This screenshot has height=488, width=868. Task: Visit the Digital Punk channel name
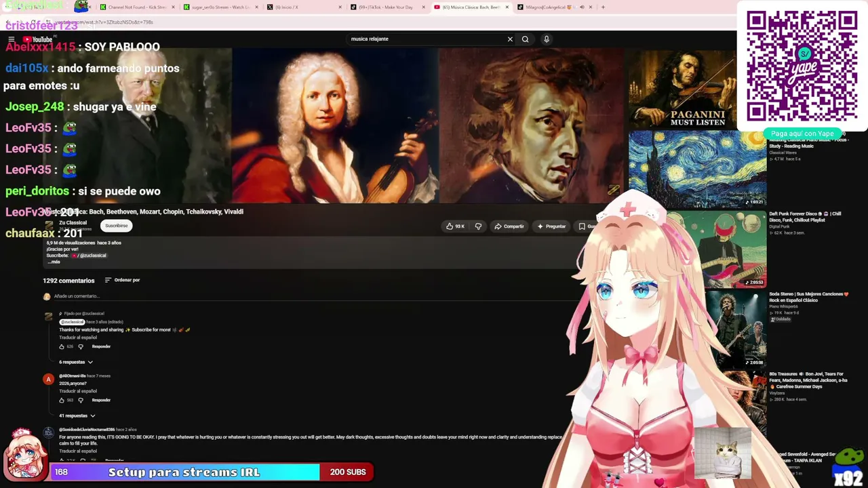coord(779,226)
